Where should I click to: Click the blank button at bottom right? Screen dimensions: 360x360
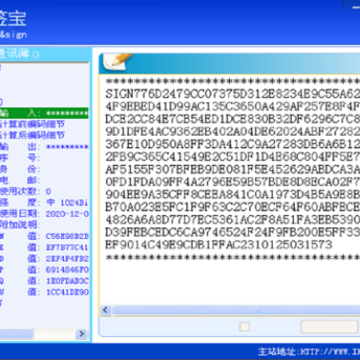[x=329, y=327]
